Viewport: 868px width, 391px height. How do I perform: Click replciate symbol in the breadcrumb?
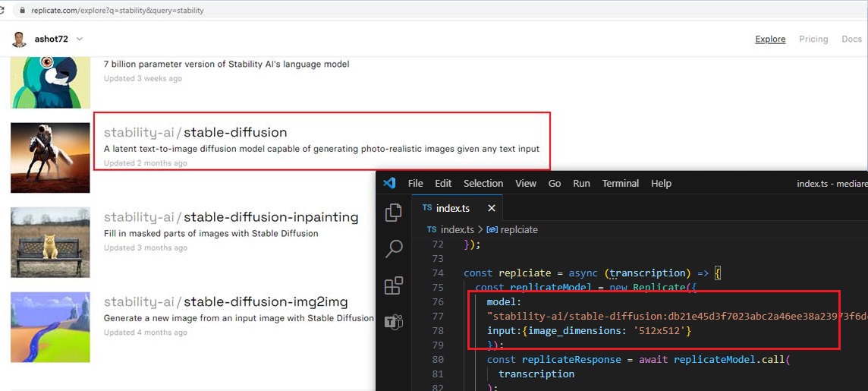519,229
